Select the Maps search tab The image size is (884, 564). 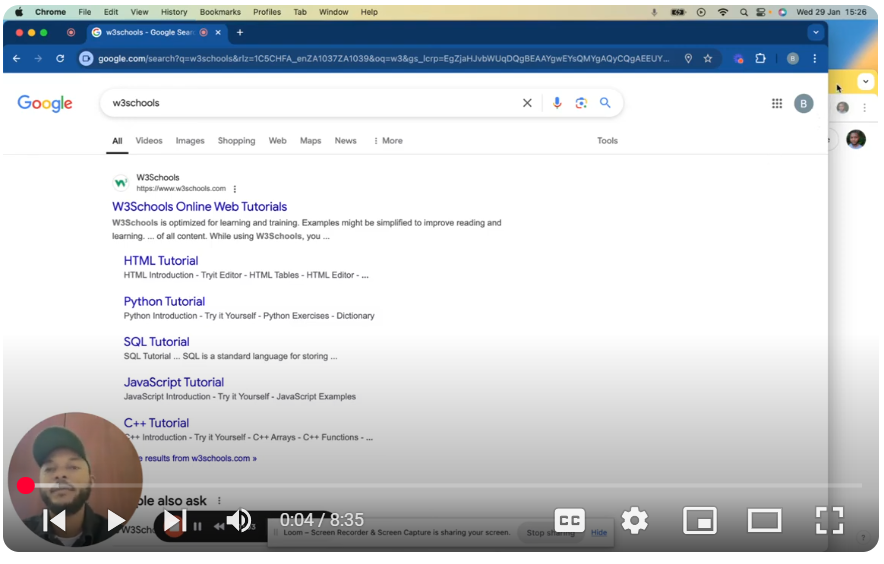[310, 141]
